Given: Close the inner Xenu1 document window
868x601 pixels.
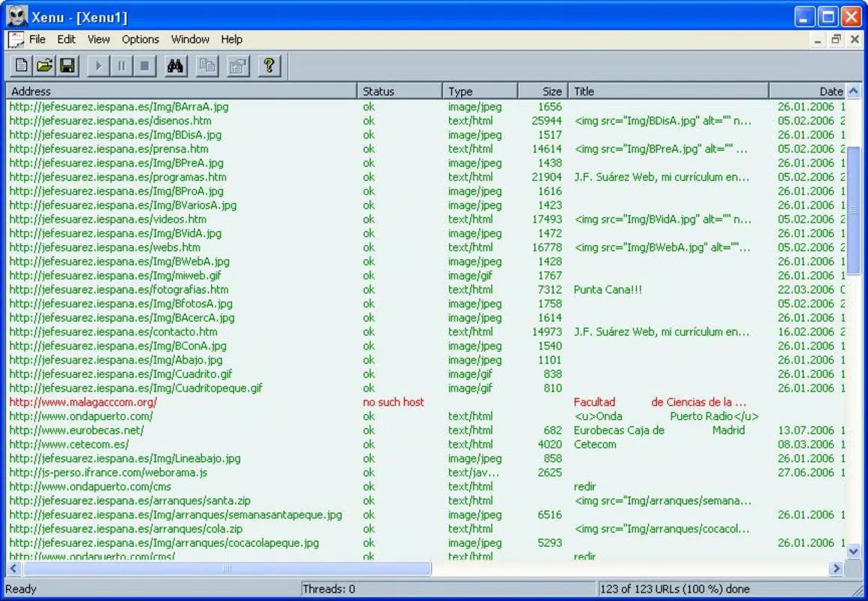Looking at the screenshot, I should tap(854, 40).
